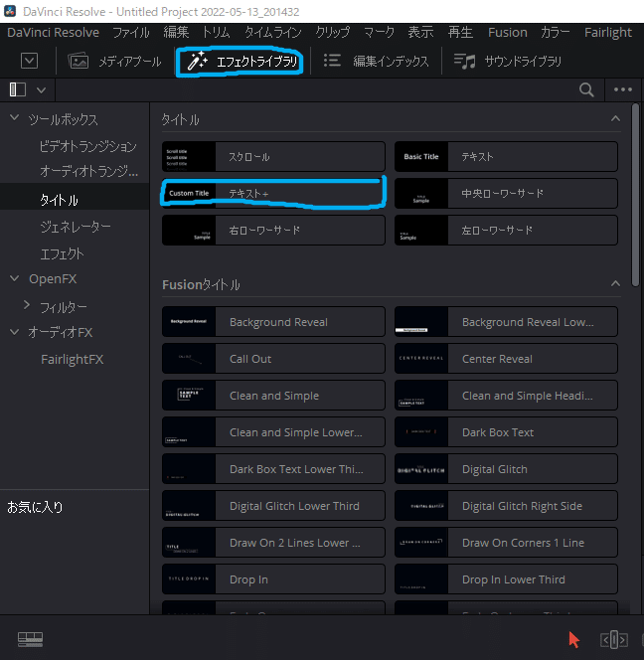Toggle the sidebar panel layout icon

click(18, 89)
